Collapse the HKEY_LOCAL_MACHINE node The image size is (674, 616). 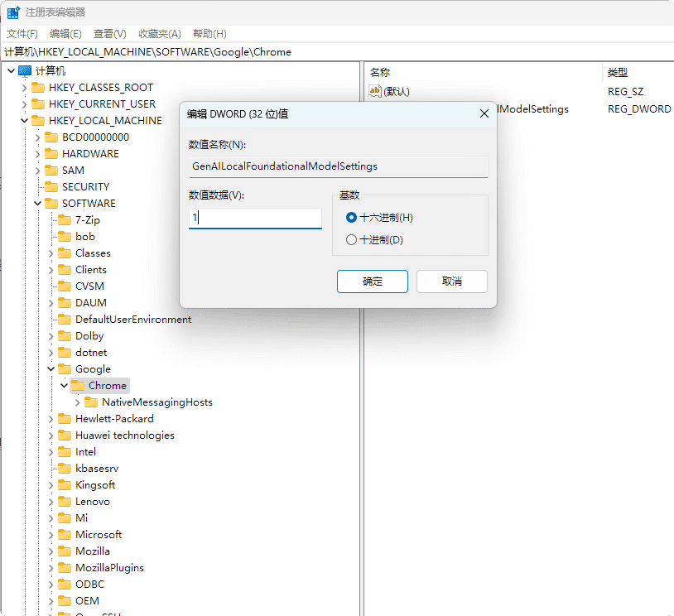click(25, 121)
